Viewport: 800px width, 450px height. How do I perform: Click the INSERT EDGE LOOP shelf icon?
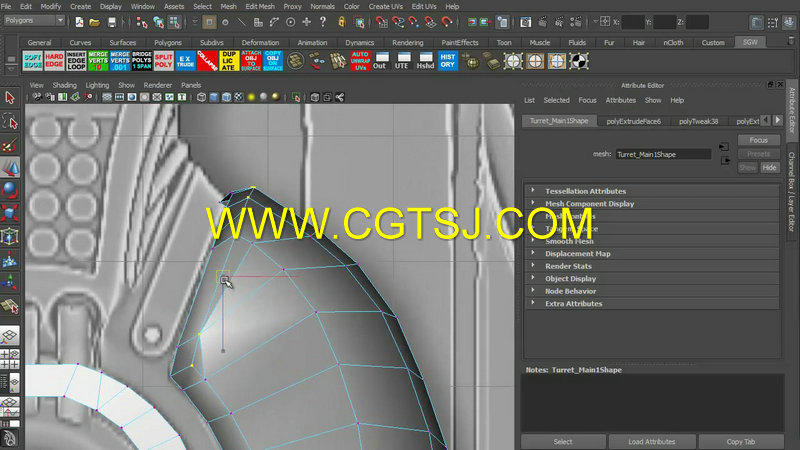(x=76, y=61)
